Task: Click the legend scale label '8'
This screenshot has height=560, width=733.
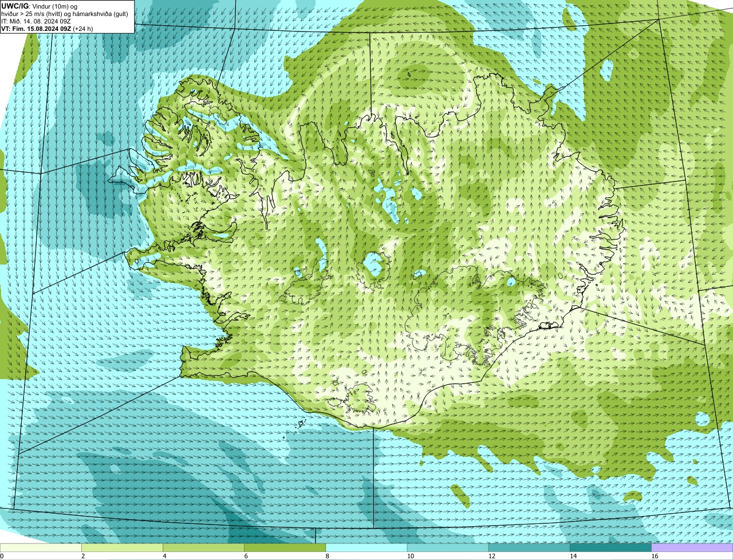Action: [x=328, y=556]
